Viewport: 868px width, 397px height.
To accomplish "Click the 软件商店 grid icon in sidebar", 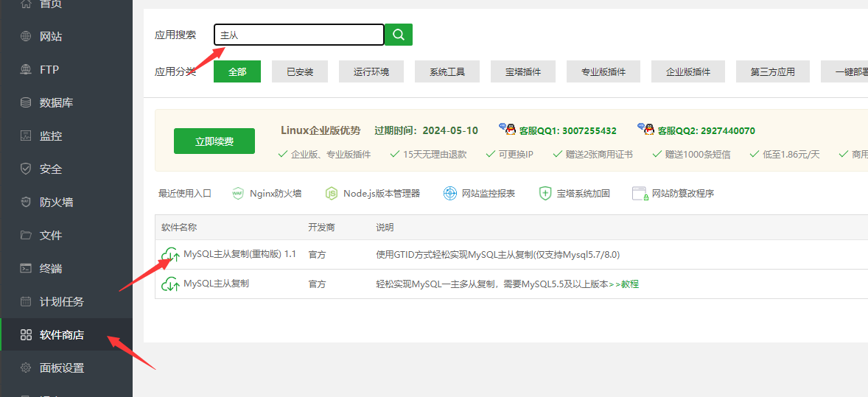I will coord(26,334).
